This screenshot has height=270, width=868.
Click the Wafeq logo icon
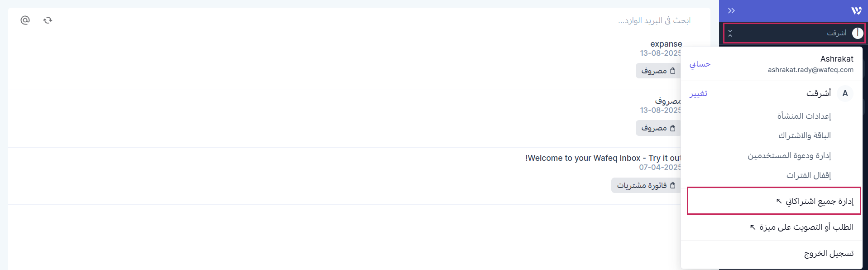point(856,11)
